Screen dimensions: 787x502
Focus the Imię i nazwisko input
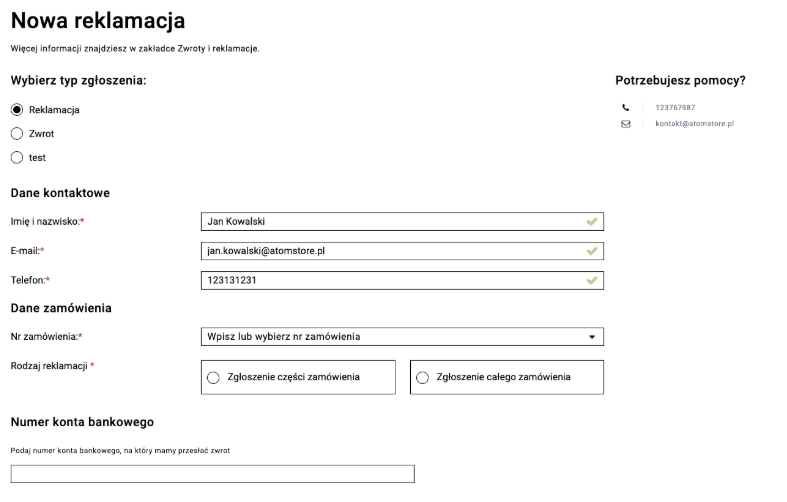390,221
